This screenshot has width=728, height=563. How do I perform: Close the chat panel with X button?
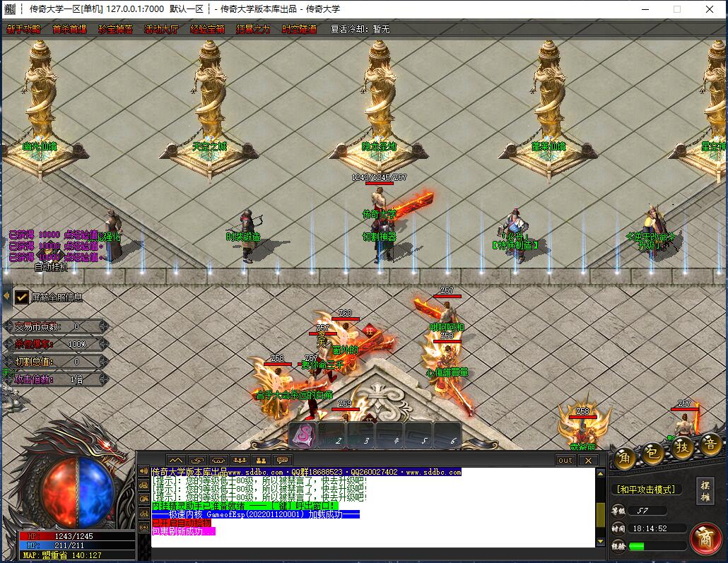coord(588,460)
